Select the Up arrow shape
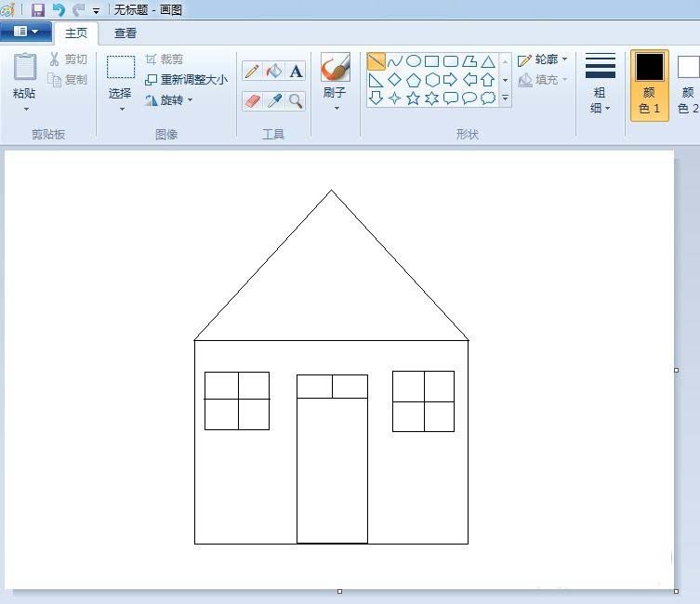 click(488, 80)
